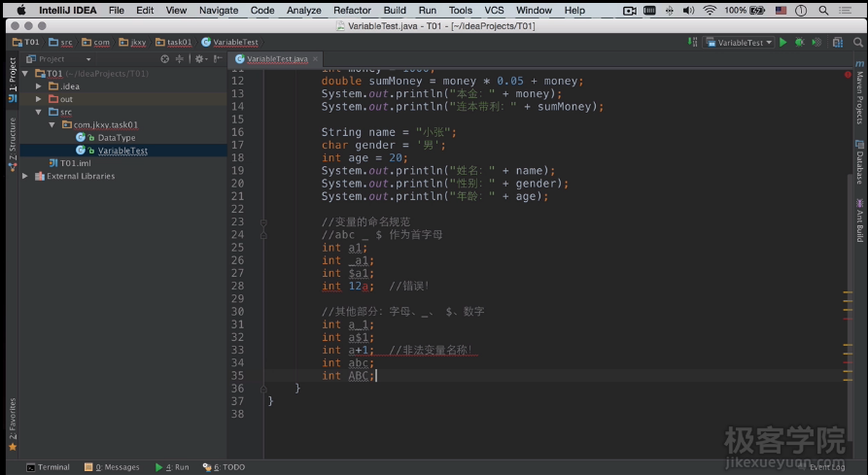Run with coverage icon in toolbar
Viewport: 868px width, 475px height.
click(815, 43)
